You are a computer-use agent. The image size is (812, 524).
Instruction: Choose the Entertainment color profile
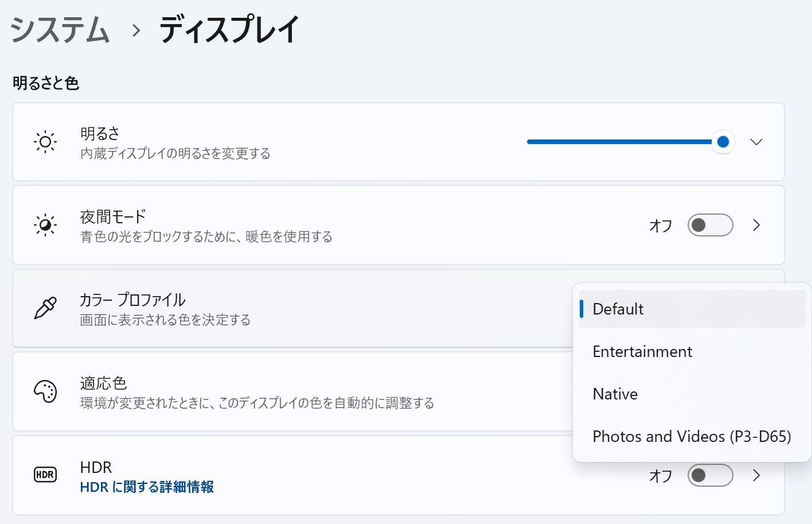[692, 351]
